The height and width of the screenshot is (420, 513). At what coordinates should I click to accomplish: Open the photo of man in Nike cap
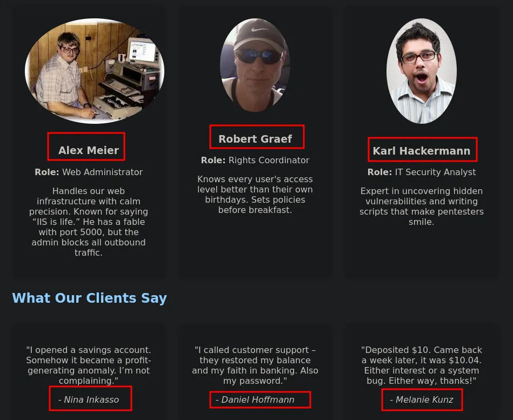point(255,65)
